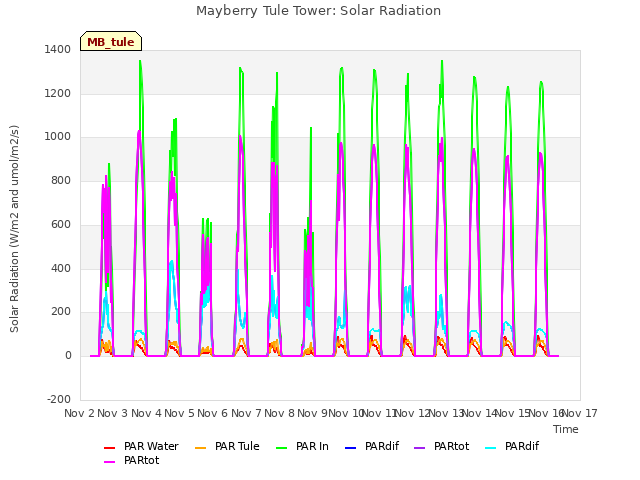Click the Nov 4 date label

click(147, 413)
